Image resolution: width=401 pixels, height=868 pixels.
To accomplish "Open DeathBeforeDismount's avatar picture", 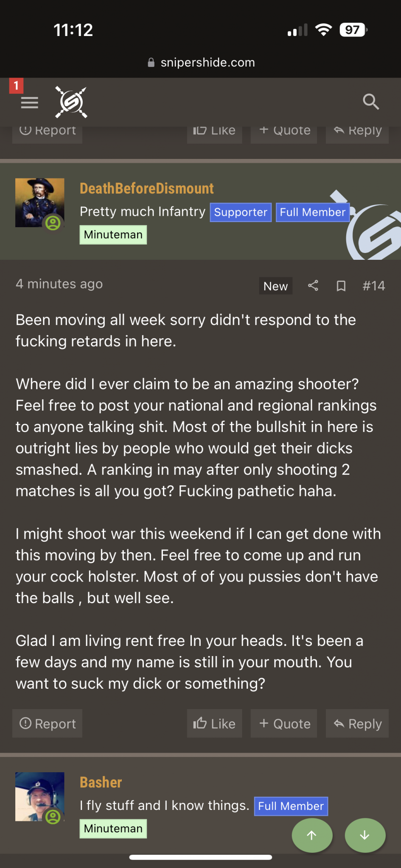I will click(39, 203).
